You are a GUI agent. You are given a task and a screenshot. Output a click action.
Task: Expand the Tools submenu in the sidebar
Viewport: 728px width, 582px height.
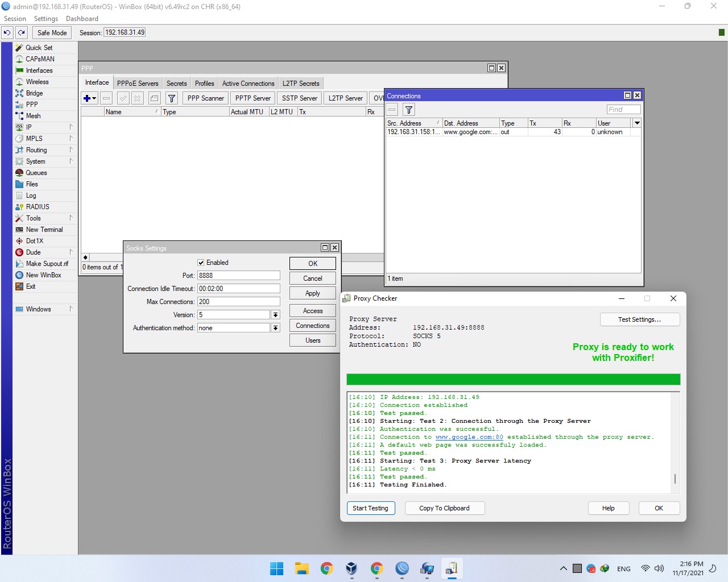(71, 218)
